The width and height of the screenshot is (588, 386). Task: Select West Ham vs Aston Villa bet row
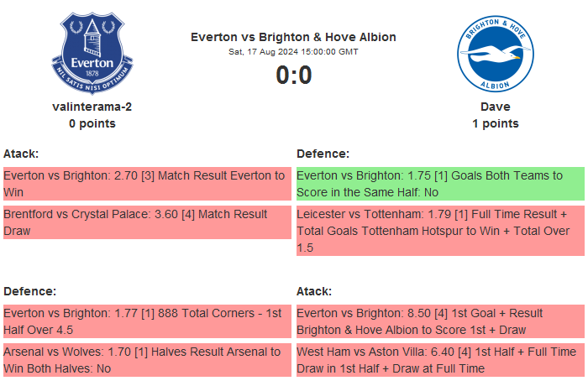(x=439, y=360)
